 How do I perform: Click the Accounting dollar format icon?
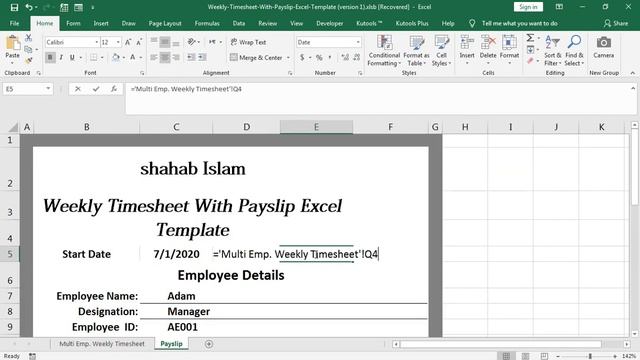pos(302,58)
